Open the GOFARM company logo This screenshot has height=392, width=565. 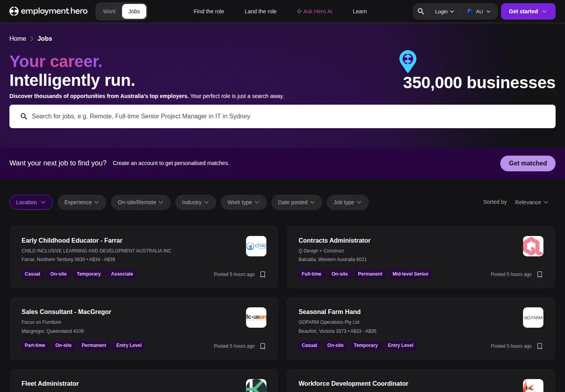[x=533, y=318]
